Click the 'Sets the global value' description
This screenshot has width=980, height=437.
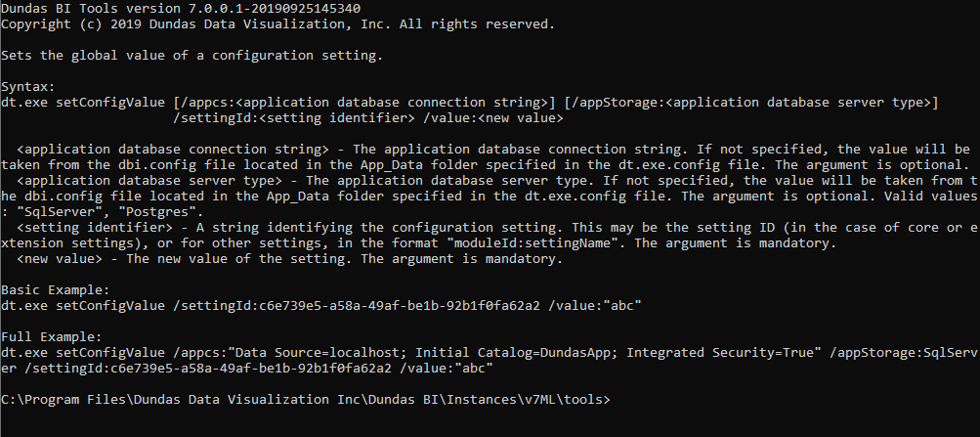point(192,55)
